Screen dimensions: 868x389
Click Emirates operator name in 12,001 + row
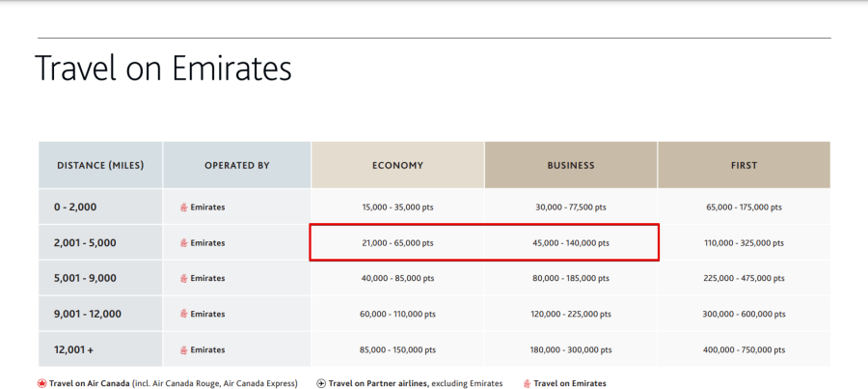[x=207, y=349]
